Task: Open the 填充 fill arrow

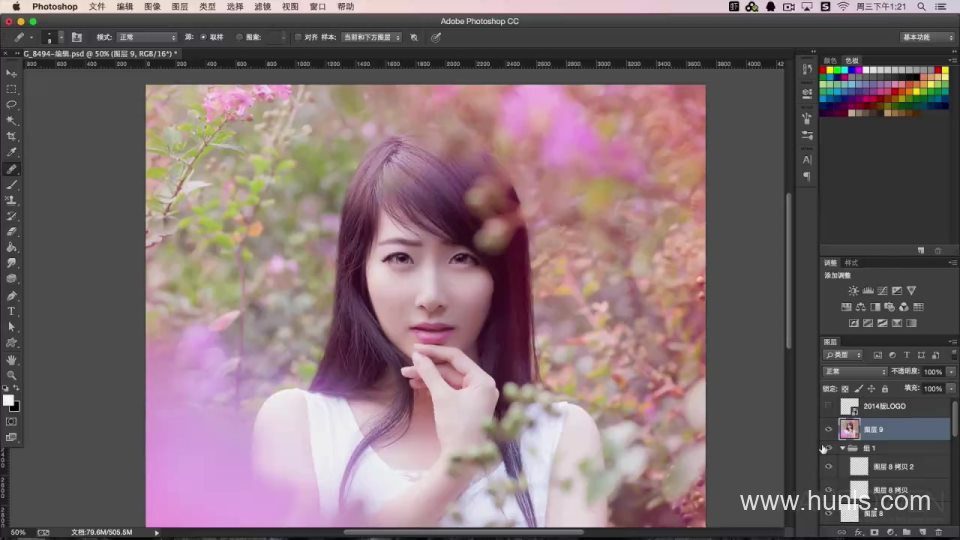Action: (x=951, y=389)
